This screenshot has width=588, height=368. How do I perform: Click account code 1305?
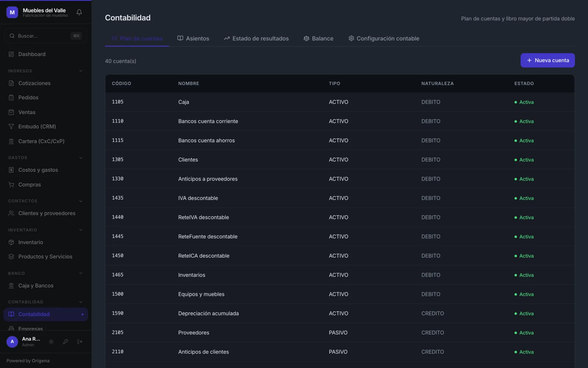pos(118,160)
